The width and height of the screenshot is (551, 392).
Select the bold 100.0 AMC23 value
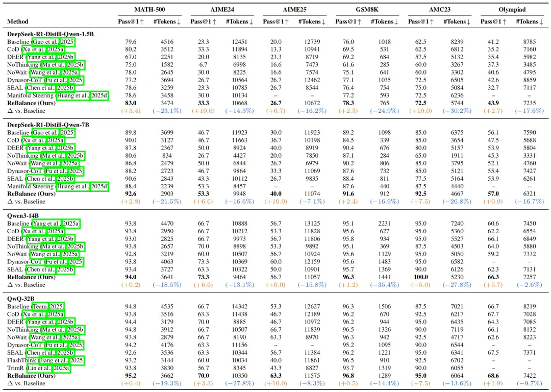420,277
